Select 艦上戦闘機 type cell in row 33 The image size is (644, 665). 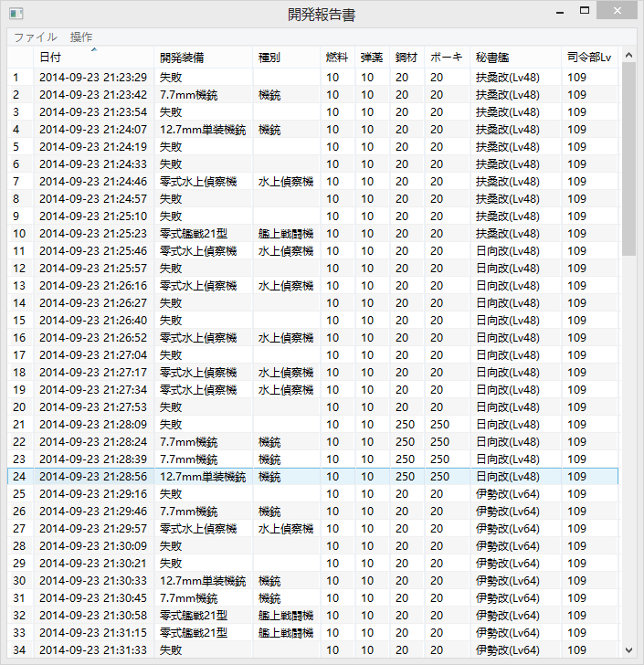pos(286,633)
